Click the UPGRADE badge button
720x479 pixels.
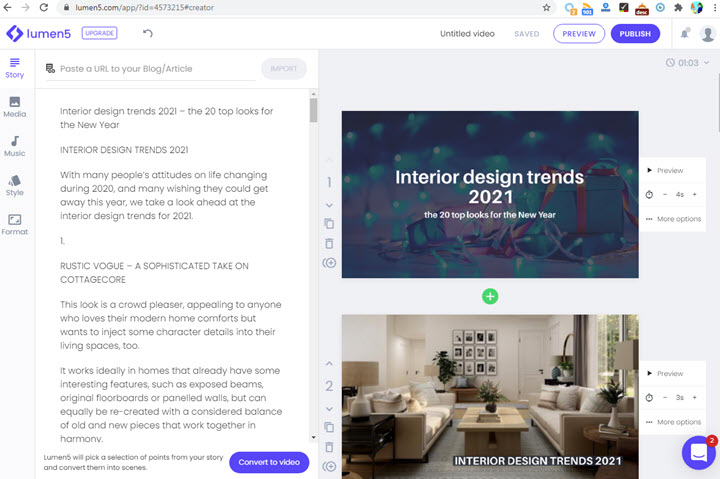[x=100, y=33]
